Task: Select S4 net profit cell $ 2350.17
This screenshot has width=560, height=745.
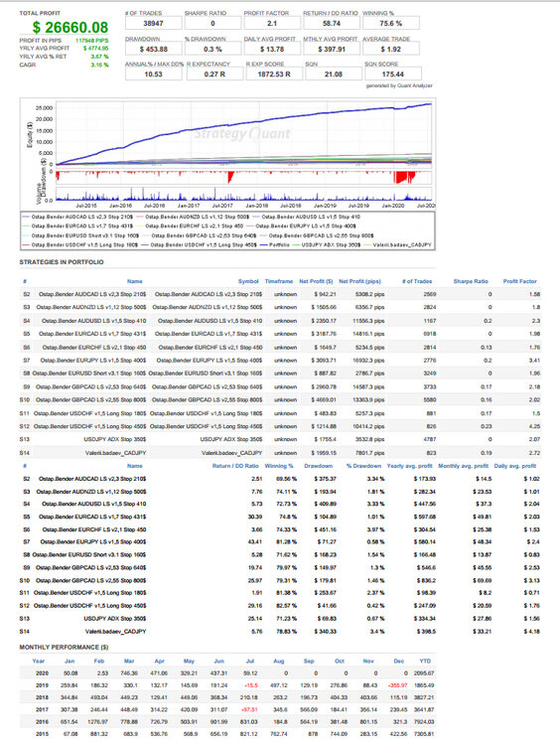Action: [x=325, y=321]
